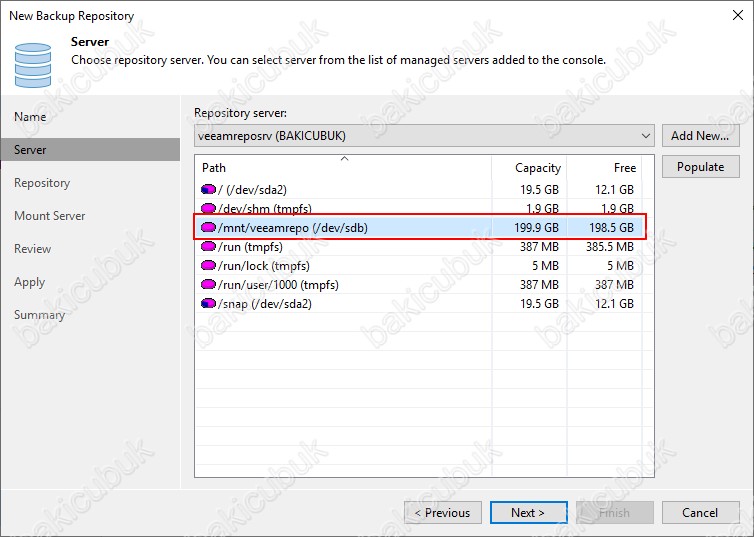Sort by the Path column header
The height and width of the screenshot is (537, 754).
pos(343,168)
